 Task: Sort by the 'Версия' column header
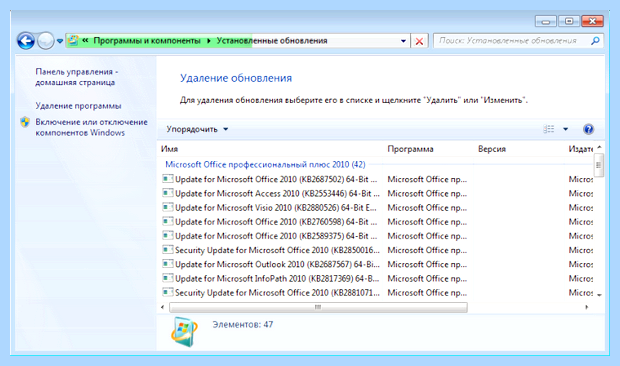click(492, 149)
